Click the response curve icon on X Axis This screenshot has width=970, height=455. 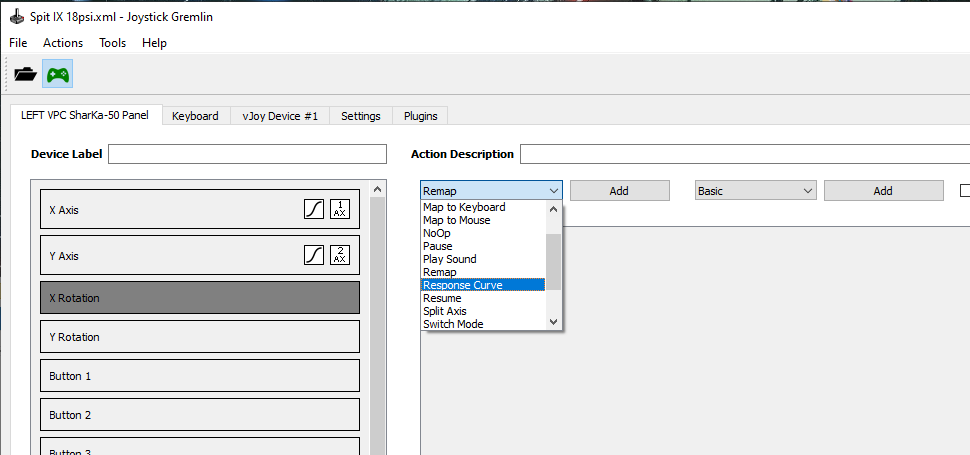pos(314,209)
